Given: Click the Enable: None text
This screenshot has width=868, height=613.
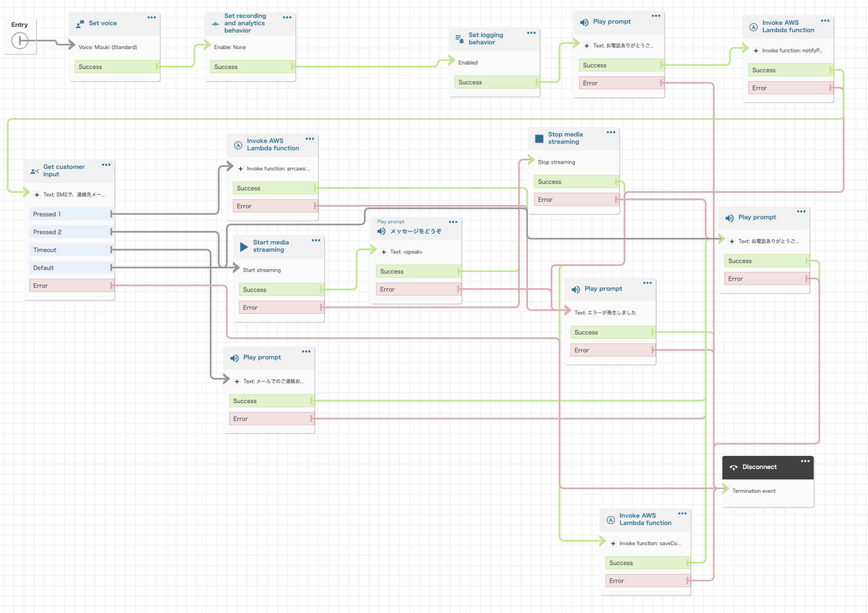Looking at the screenshot, I should [230, 47].
